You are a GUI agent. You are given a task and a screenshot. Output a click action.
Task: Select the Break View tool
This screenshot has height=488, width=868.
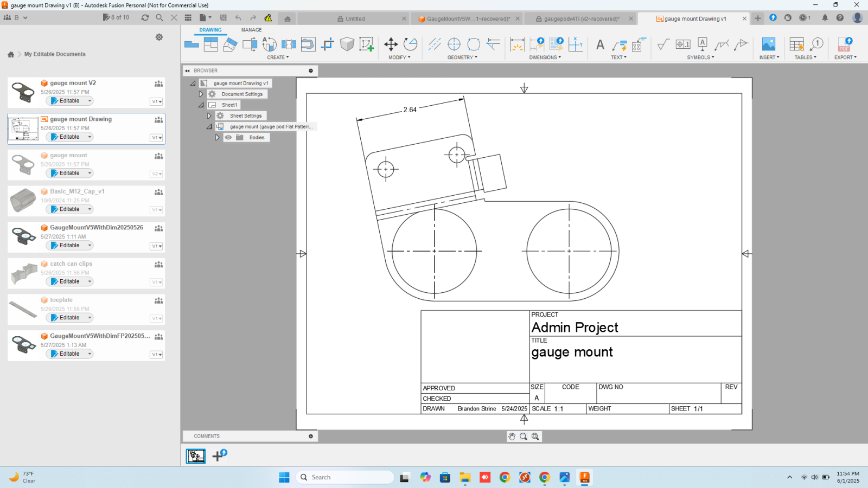point(289,44)
